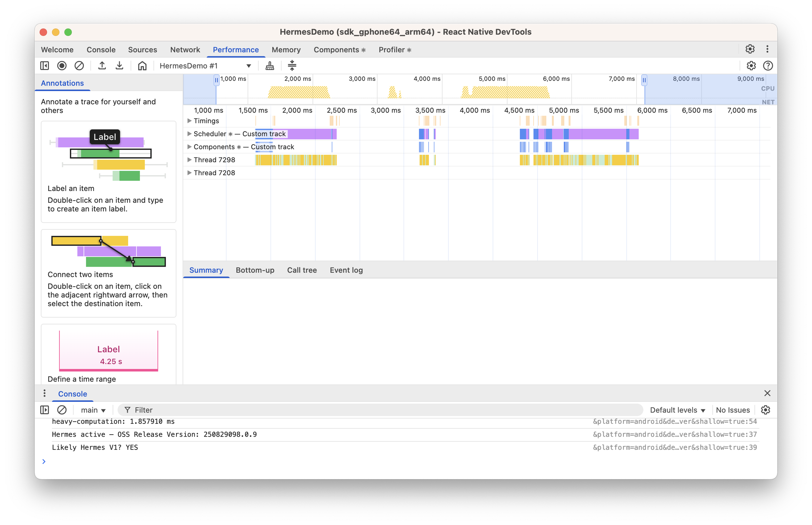Start recording a new performance trace
Image resolution: width=812 pixels, height=525 pixels.
pyautogui.click(x=62, y=66)
